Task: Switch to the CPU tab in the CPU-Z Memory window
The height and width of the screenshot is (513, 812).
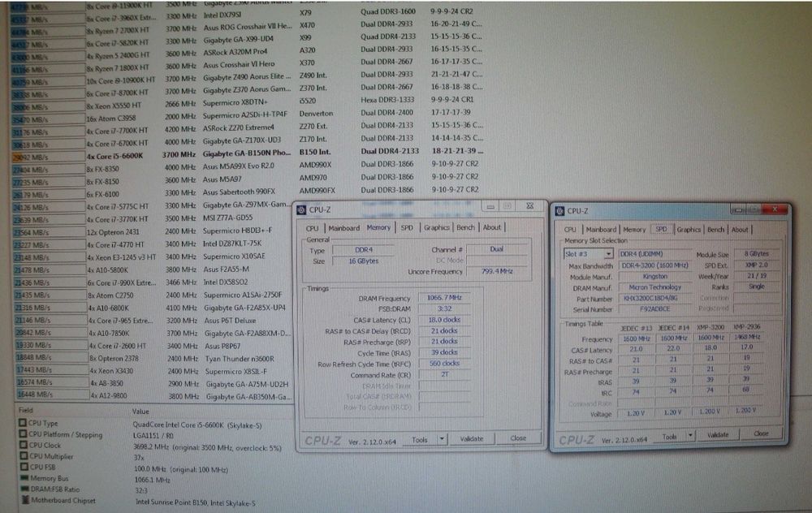Action: click(x=313, y=228)
